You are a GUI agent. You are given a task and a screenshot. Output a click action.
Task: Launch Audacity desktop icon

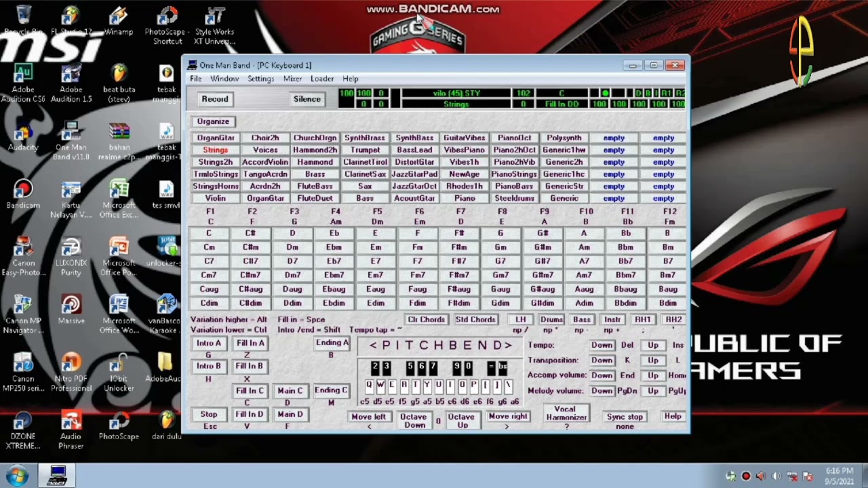pyautogui.click(x=23, y=136)
